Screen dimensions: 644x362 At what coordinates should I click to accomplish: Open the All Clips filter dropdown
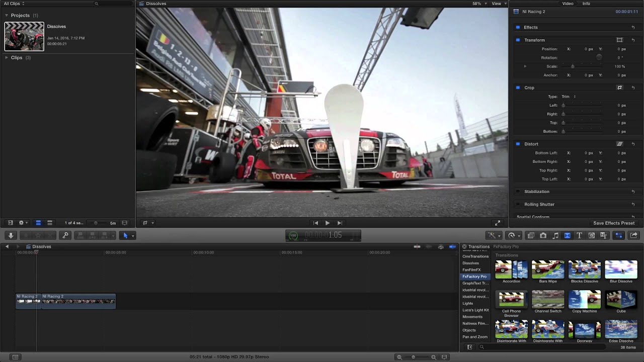click(x=14, y=4)
